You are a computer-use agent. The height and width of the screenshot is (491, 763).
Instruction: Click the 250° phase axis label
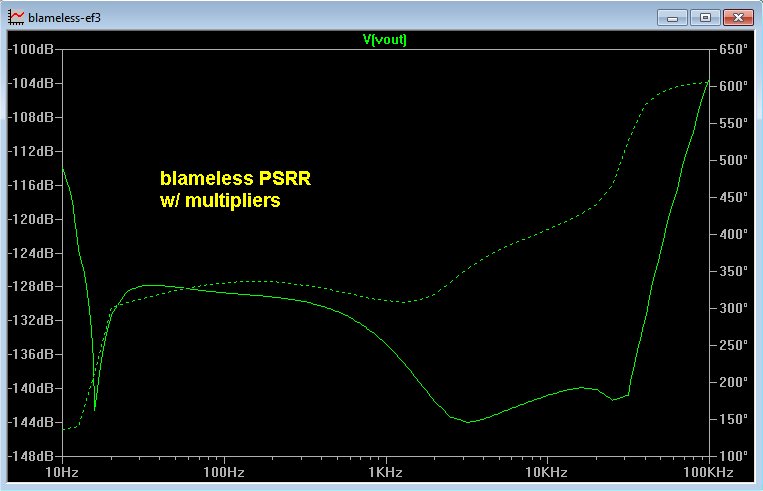coord(733,346)
